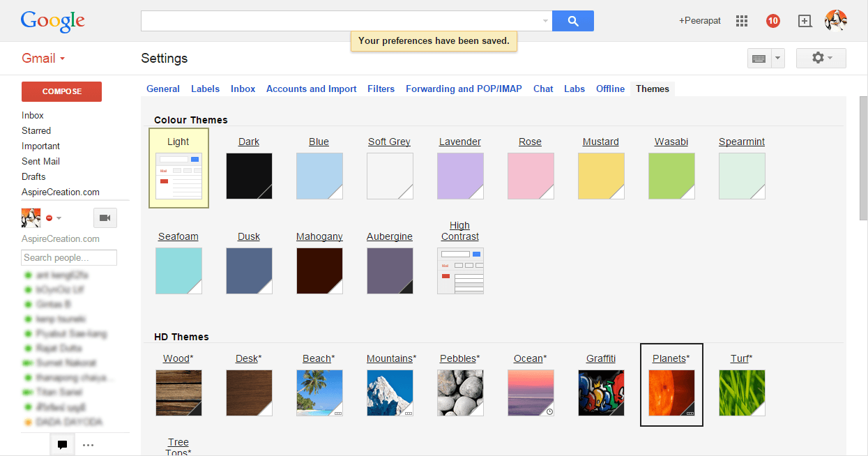
Task: Switch to the Offline tab
Action: point(611,89)
